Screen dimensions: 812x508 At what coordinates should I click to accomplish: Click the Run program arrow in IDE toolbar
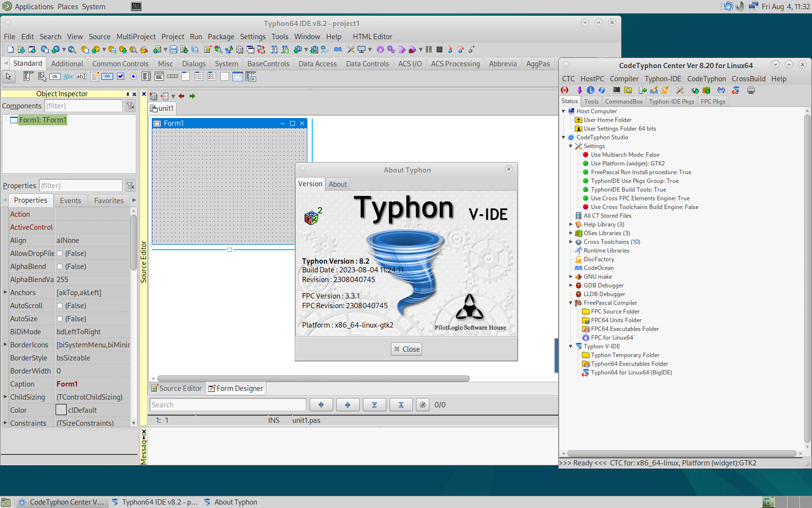point(402,49)
